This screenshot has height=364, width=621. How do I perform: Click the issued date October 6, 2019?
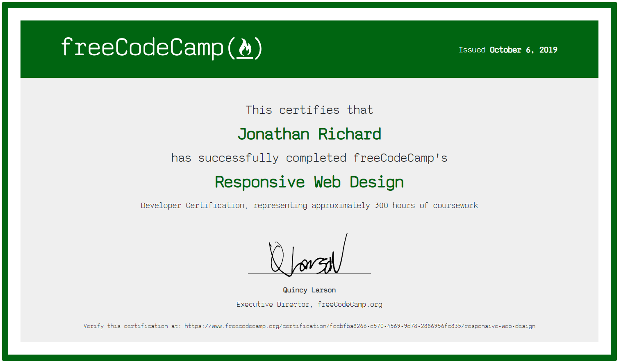pyautogui.click(x=523, y=50)
